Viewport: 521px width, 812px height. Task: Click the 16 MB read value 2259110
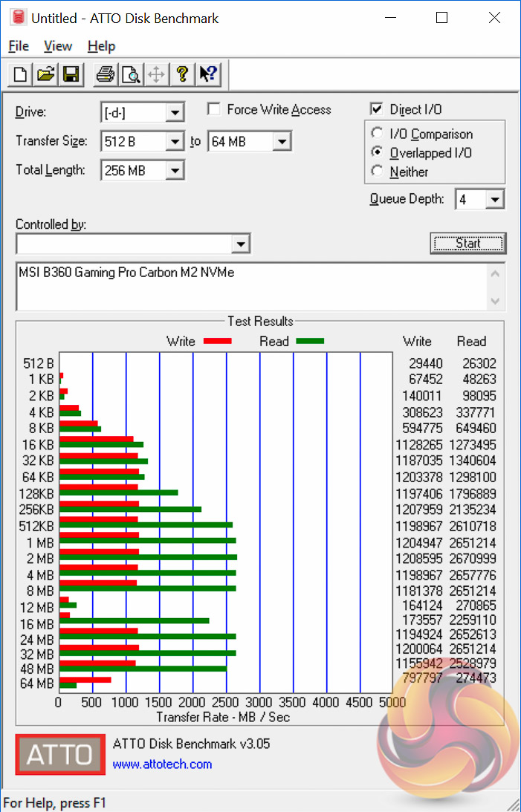472,620
